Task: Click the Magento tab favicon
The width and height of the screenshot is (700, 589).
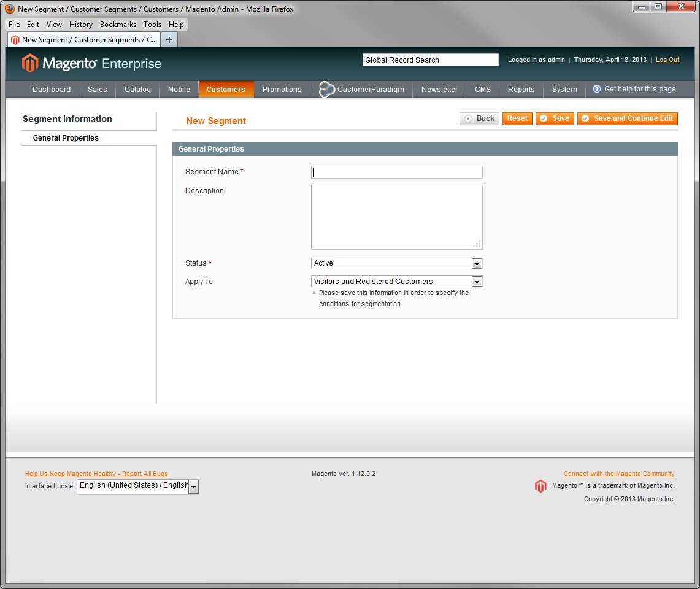Action: tap(15, 40)
